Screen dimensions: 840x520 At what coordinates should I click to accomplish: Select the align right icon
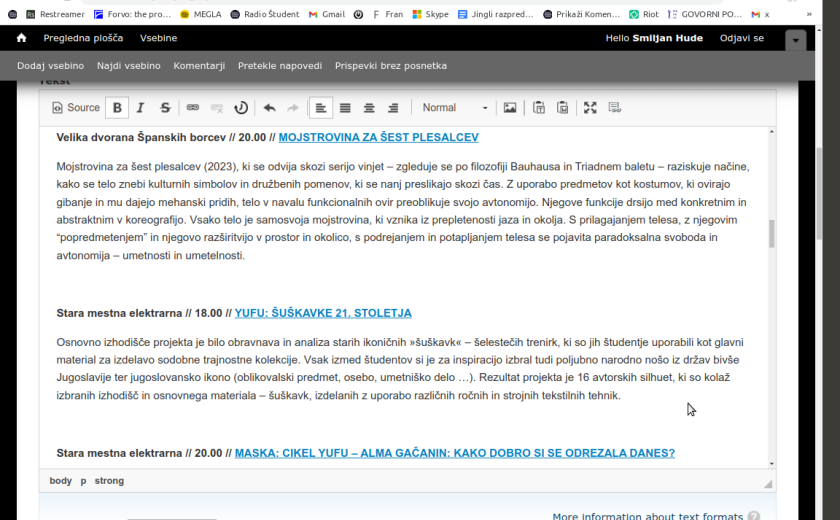coord(393,108)
